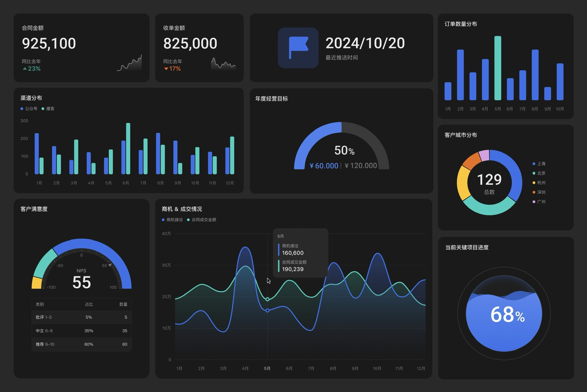This screenshot has height=392, width=587.
Task: Click the 68% liquid progress ball
Action: click(x=504, y=314)
